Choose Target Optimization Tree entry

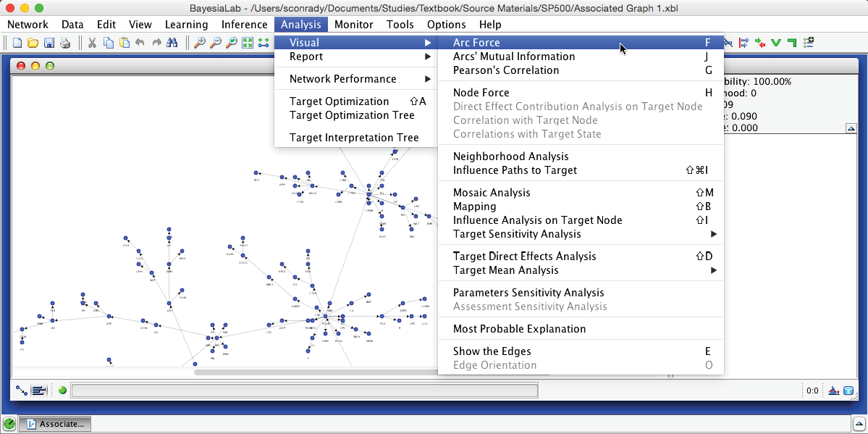[x=352, y=115]
